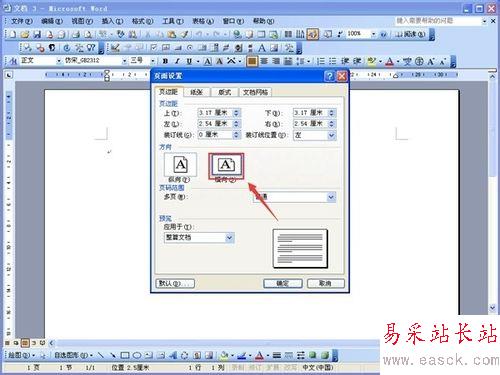Click the highlighted Document Map icon

312,34
